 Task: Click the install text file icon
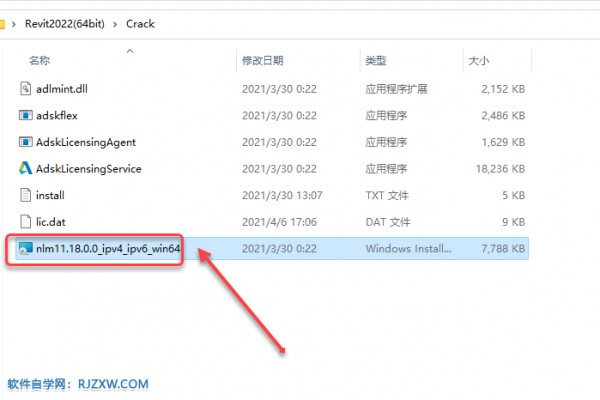(x=26, y=195)
